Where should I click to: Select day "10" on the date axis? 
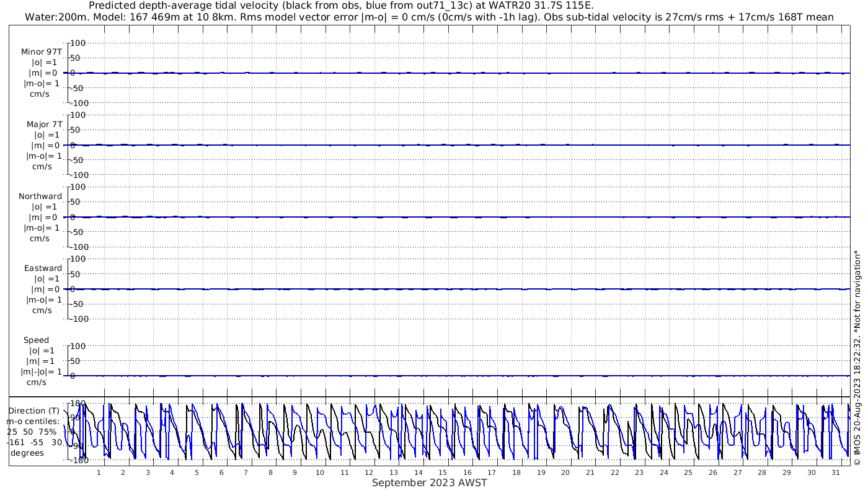[x=319, y=472]
